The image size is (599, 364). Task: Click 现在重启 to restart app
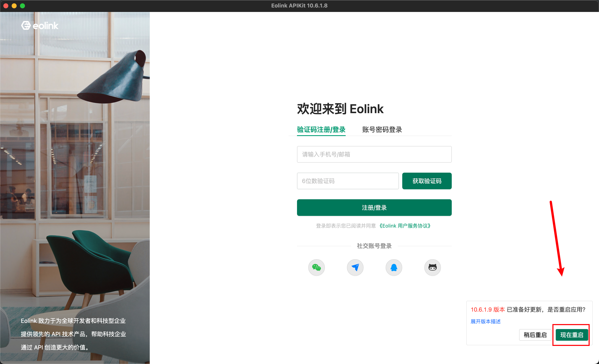572,335
